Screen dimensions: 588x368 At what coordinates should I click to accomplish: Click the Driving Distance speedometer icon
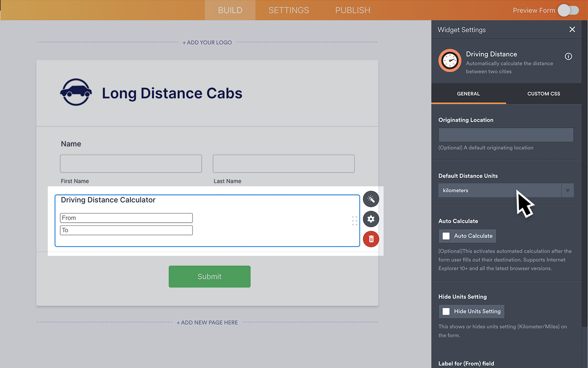[x=449, y=60]
